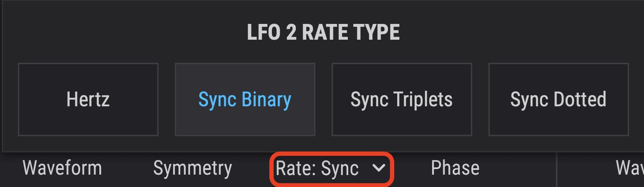Click the chevron next to Rate: Sync
The width and height of the screenshot is (644, 187).
click(378, 168)
